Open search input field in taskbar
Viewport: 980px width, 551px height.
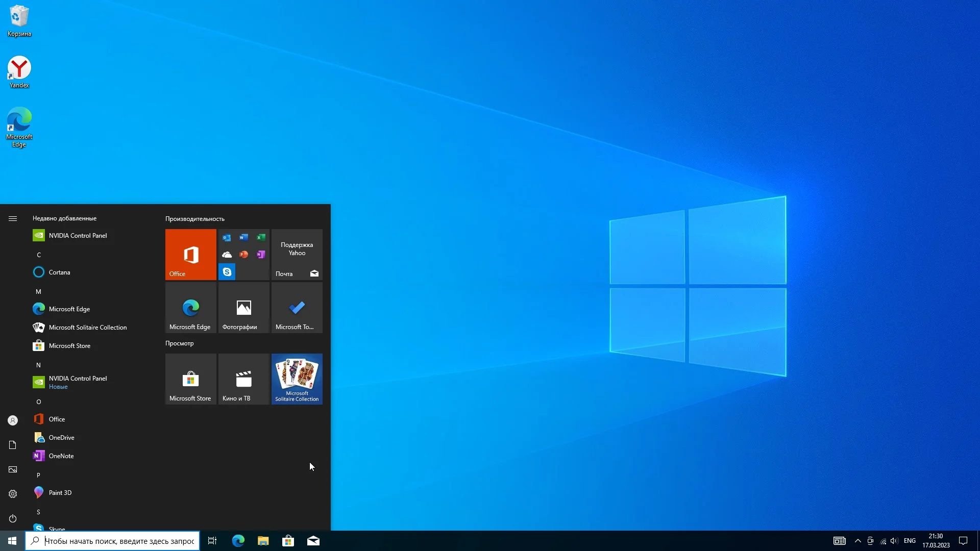[x=113, y=540]
